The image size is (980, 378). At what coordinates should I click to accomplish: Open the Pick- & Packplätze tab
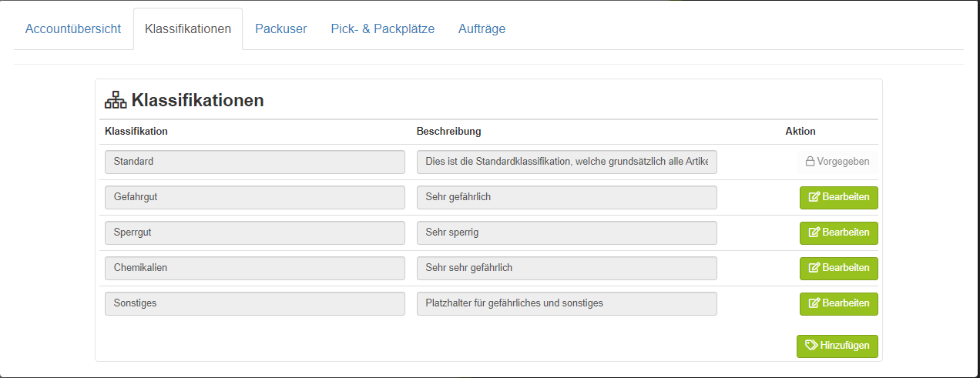point(383,29)
